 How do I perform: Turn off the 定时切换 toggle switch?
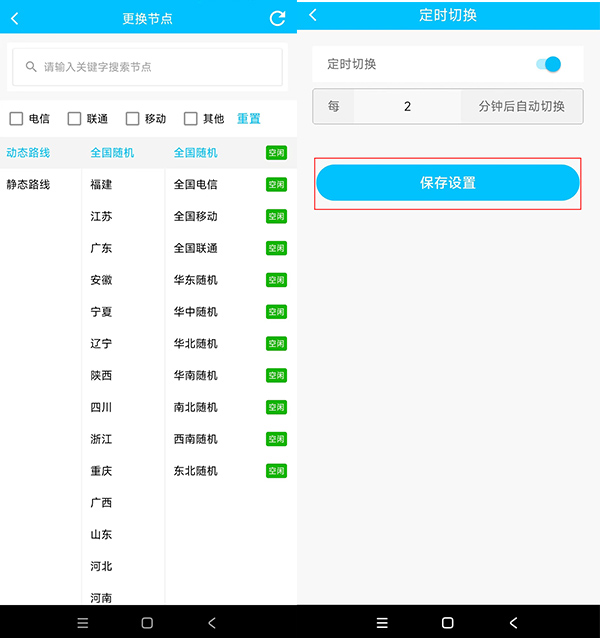[548, 65]
